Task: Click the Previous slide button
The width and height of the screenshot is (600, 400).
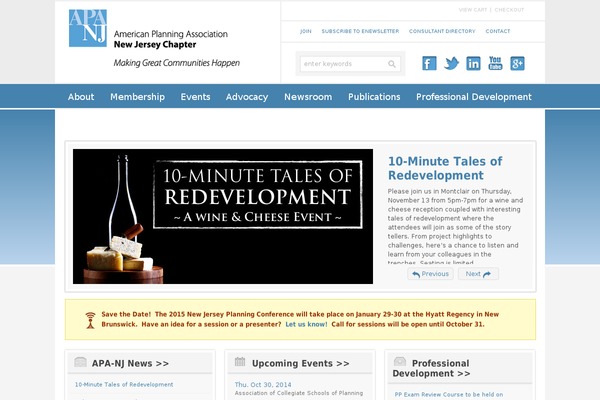Action: click(x=430, y=274)
